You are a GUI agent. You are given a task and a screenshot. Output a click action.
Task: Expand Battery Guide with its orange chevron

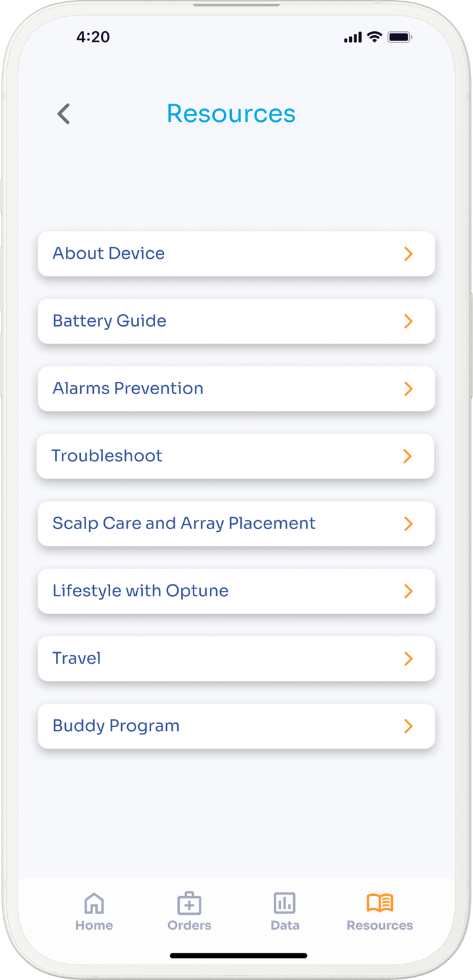408,321
